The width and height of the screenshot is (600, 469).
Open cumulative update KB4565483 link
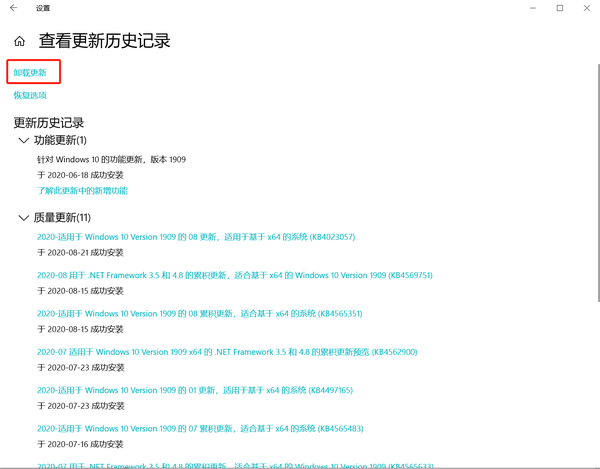click(199, 428)
